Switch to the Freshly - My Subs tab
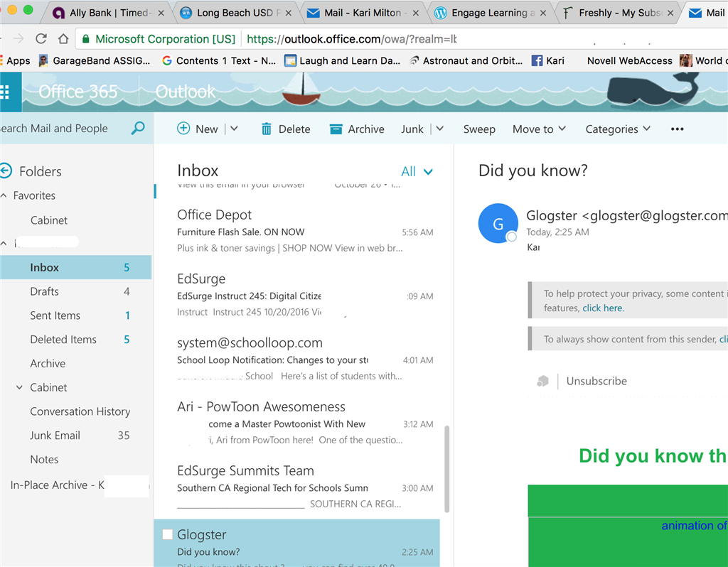Image resolution: width=728 pixels, height=567 pixels. point(616,13)
